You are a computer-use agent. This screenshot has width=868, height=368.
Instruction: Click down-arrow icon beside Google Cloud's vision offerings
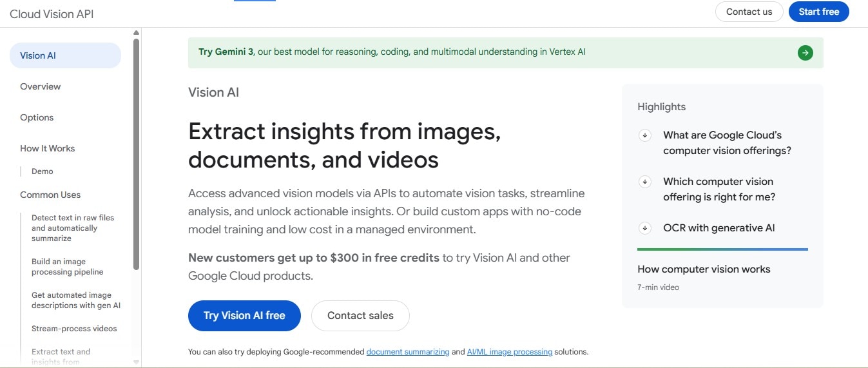(x=644, y=135)
